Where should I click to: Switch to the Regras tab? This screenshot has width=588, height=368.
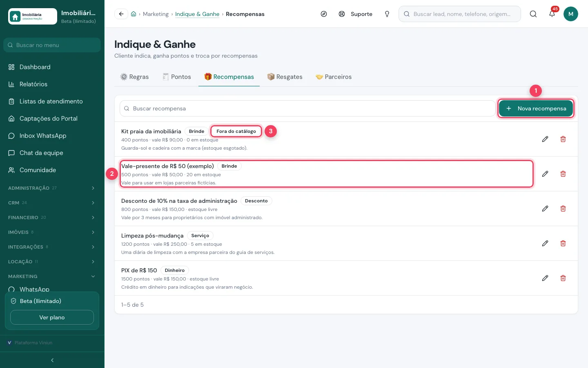pyautogui.click(x=134, y=77)
